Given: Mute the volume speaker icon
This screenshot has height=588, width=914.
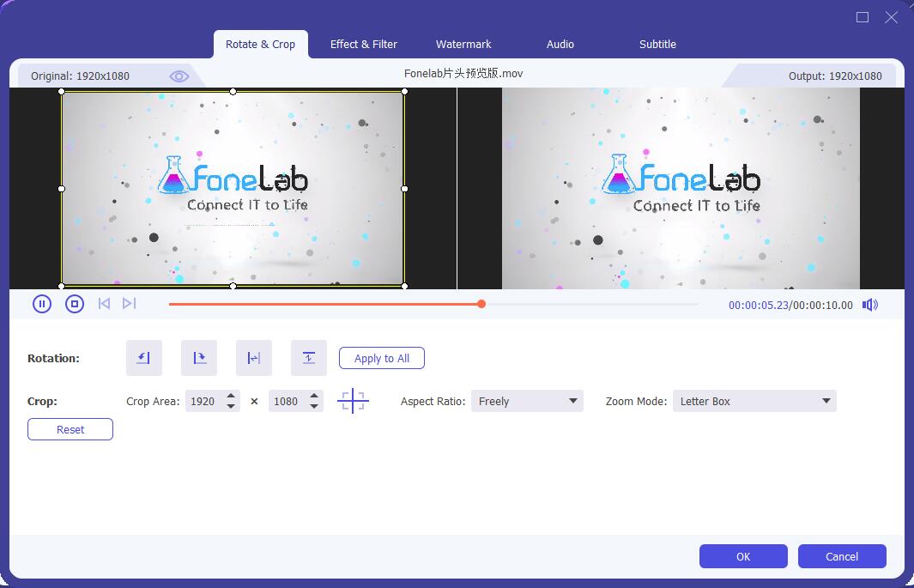Looking at the screenshot, I should click(870, 305).
